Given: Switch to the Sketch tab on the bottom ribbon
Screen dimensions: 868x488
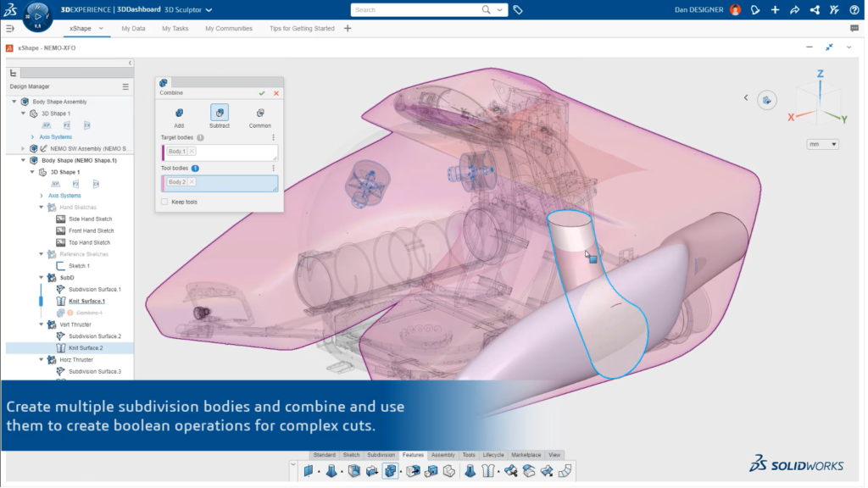Looking at the screenshot, I should 351,455.
